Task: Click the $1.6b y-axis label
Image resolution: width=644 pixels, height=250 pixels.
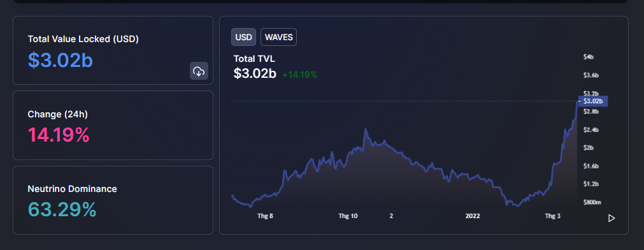Action: click(x=591, y=166)
